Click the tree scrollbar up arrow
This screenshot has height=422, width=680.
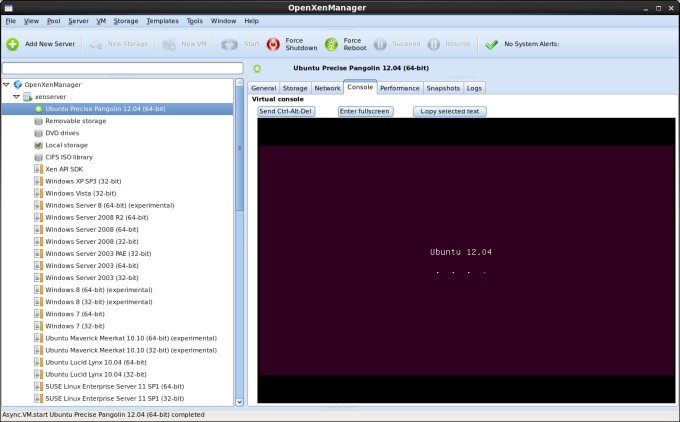pos(239,82)
